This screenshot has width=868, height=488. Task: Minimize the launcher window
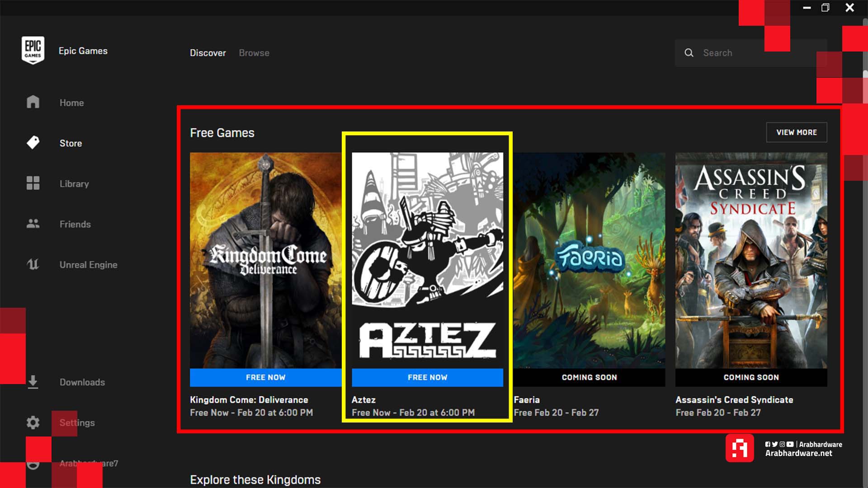pos(807,8)
